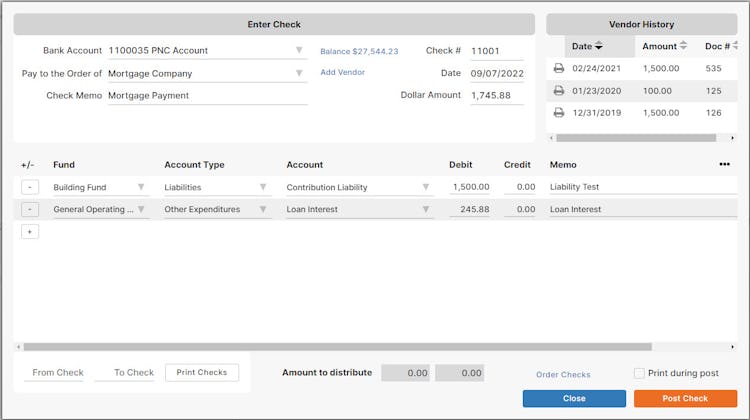Open Other Expenditures account type dropdown
The height and width of the screenshot is (420, 750).
tap(263, 209)
